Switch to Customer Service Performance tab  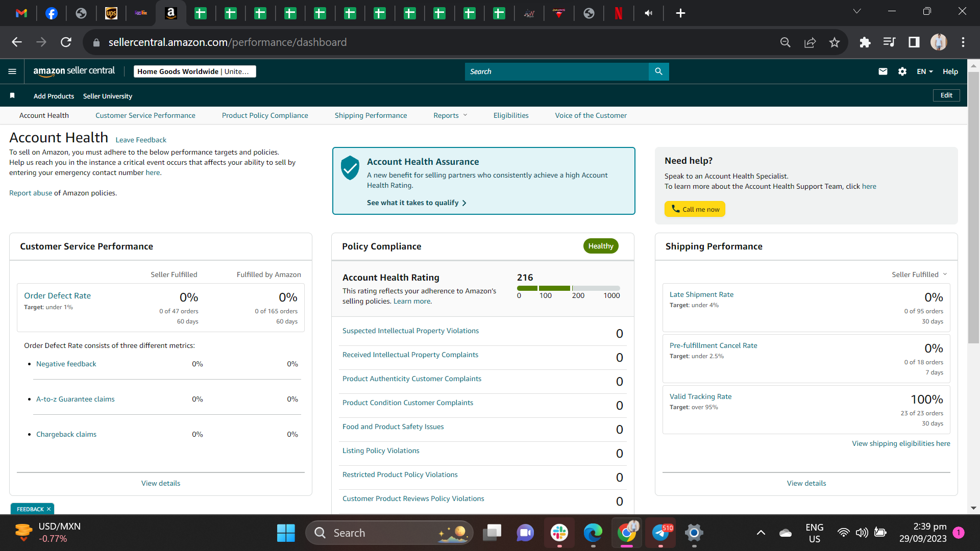pyautogui.click(x=145, y=115)
